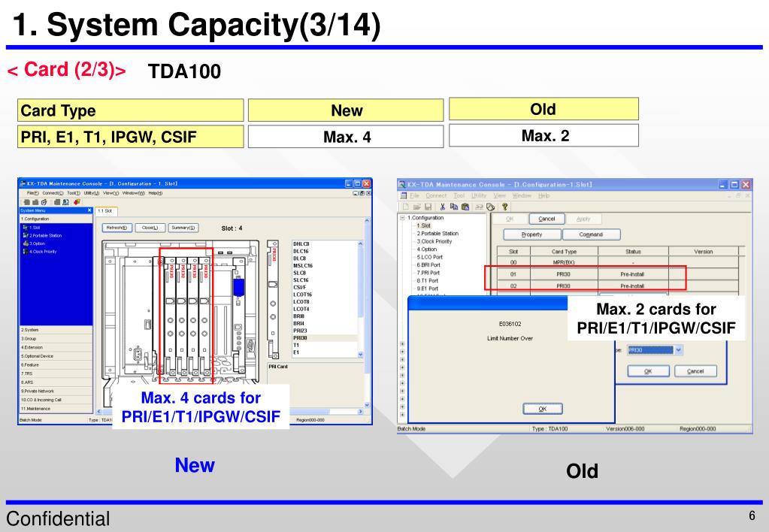Expand 2.System section in System Menu
Screen dimensions: 769x532
[56, 330]
